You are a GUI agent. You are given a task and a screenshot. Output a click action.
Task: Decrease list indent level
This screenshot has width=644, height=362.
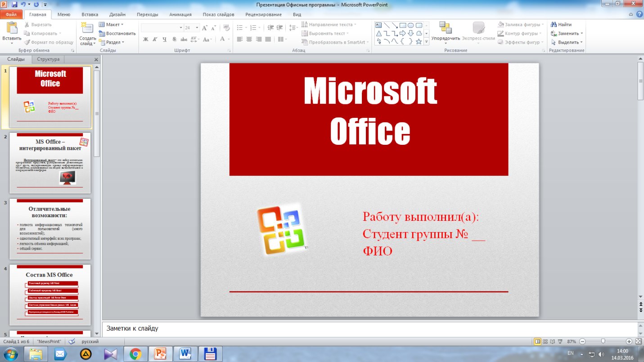[271, 28]
